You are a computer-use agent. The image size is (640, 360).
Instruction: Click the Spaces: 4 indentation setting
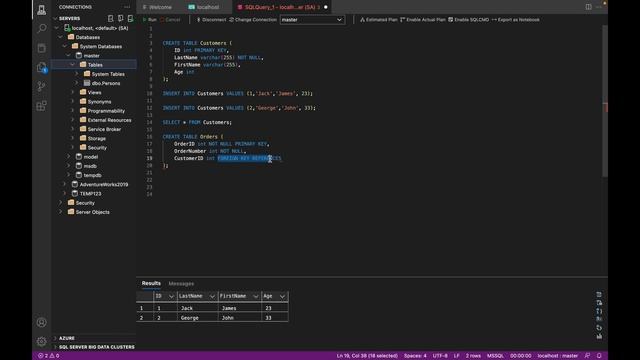click(x=415, y=356)
